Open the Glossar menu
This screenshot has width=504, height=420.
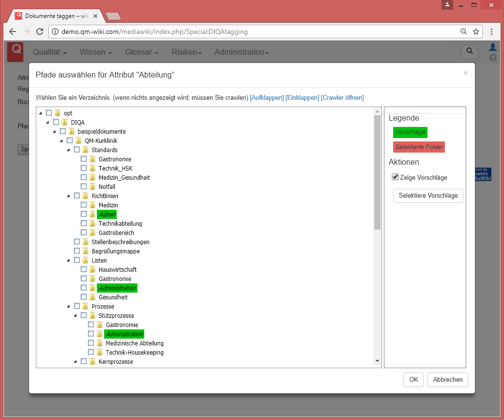[142, 52]
